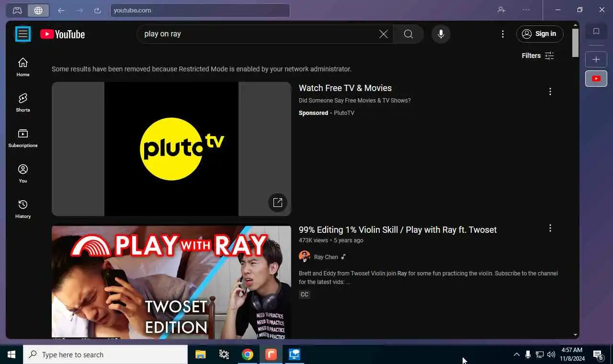The image size is (613, 364).
Task: Open YouTube settings three-dot menu
Action: click(x=503, y=34)
